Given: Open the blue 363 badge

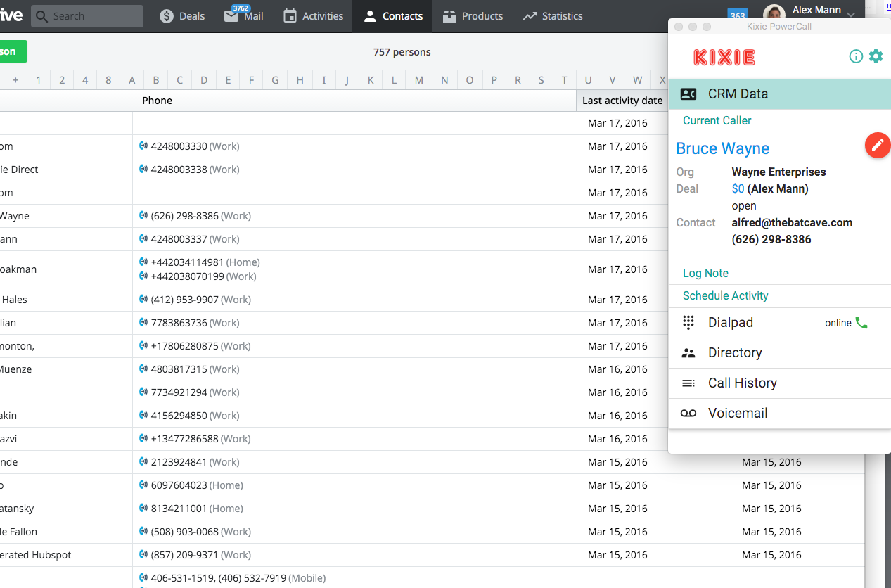Looking at the screenshot, I should coord(738,15).
